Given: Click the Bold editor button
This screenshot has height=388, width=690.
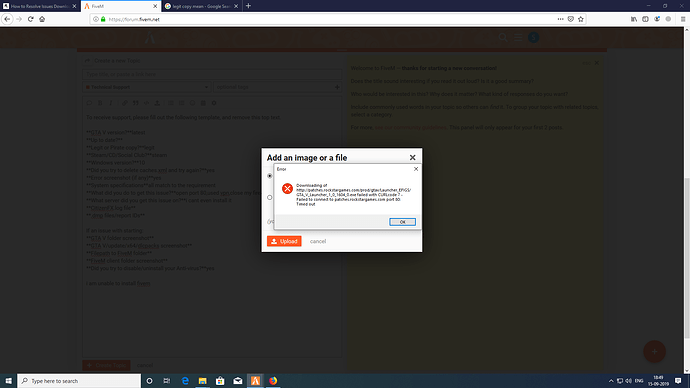Looking at the screenshot, I should tap(100, 103).
